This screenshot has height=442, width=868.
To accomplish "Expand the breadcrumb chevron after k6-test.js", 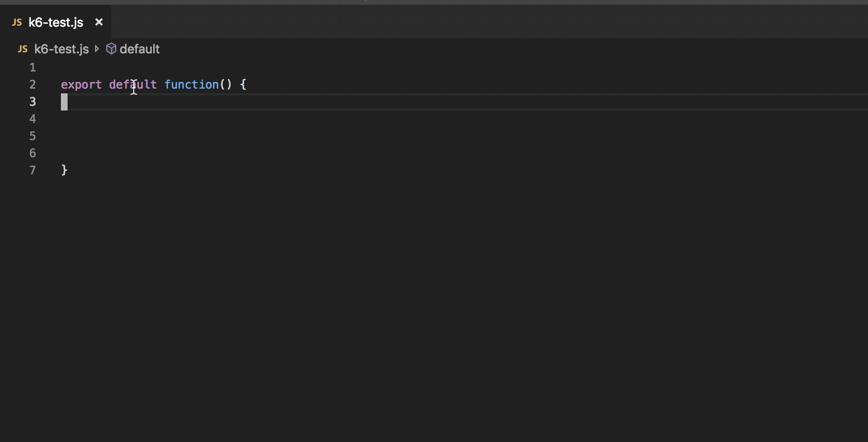I will [97, 49].
